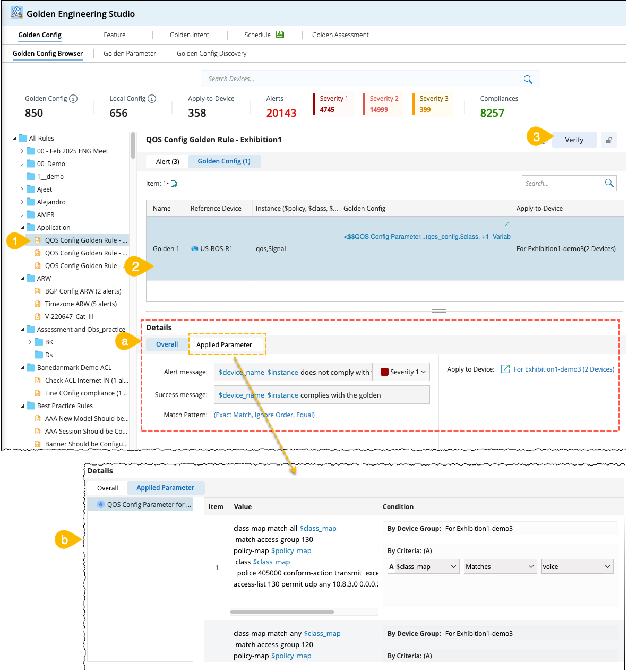Collapse the Application folder
Screen dimensions: 628x672
[x=22, y=228]
